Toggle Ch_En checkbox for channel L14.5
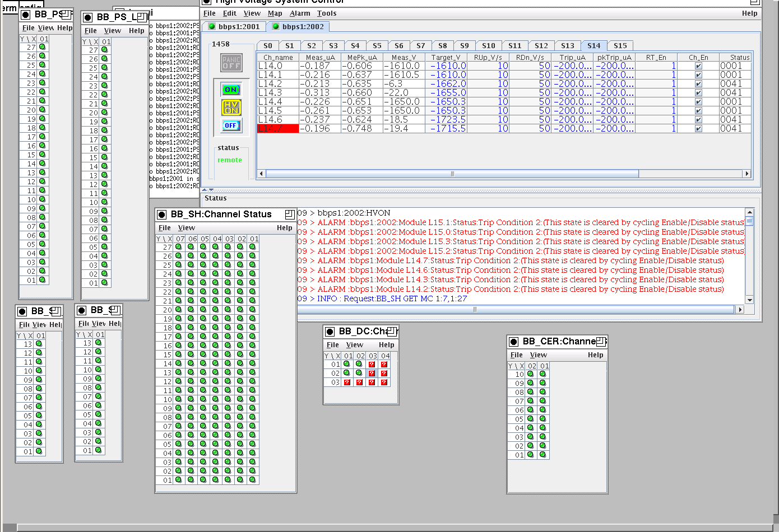 tap(698, 111)
